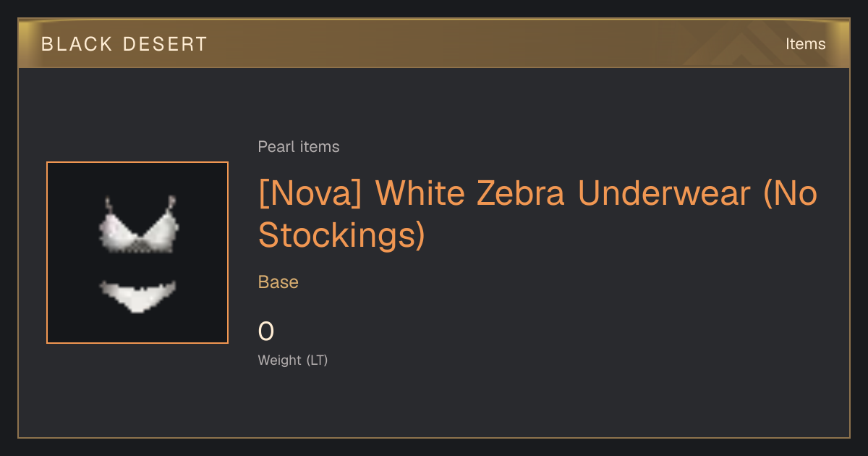Click the Pearl items category text
This screenshot has width=868, height=456.
coord(299,147)
